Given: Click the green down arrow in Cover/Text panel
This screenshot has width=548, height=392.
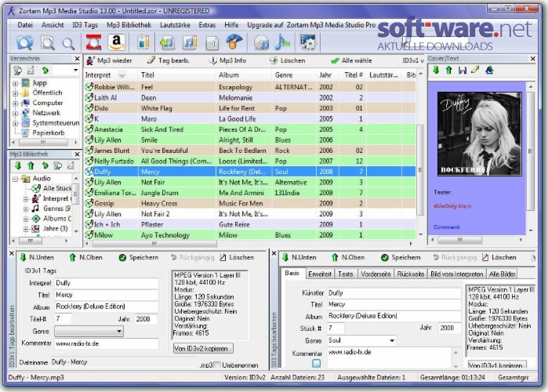Looking at the screenshot, I should [x=436, y=71].
